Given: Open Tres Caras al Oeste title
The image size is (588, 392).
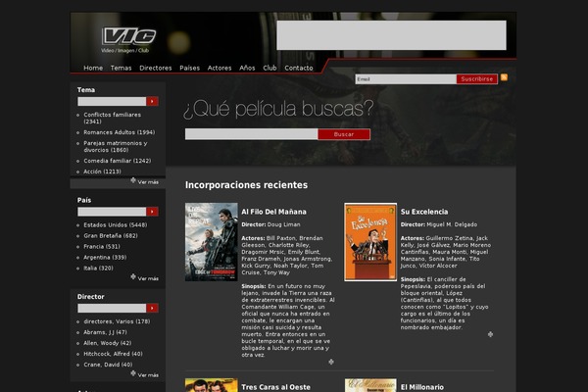Looking at the screenshot, I should tap(275, 387).
